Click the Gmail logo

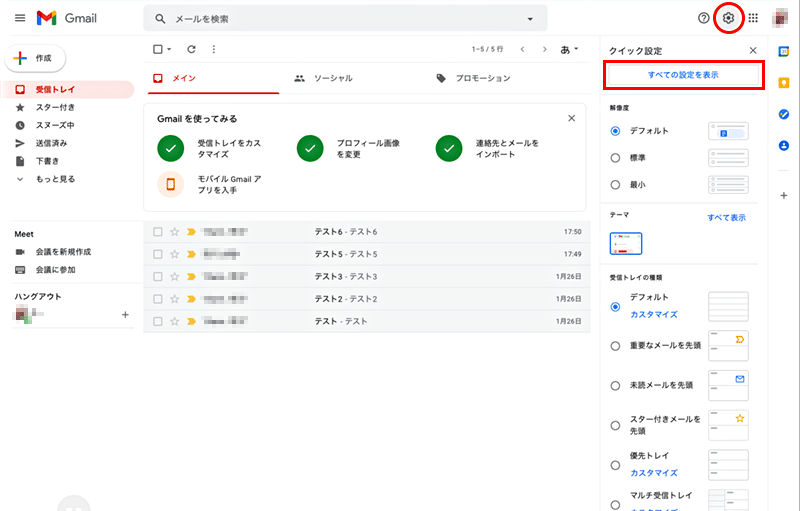(x=67, y=18)
